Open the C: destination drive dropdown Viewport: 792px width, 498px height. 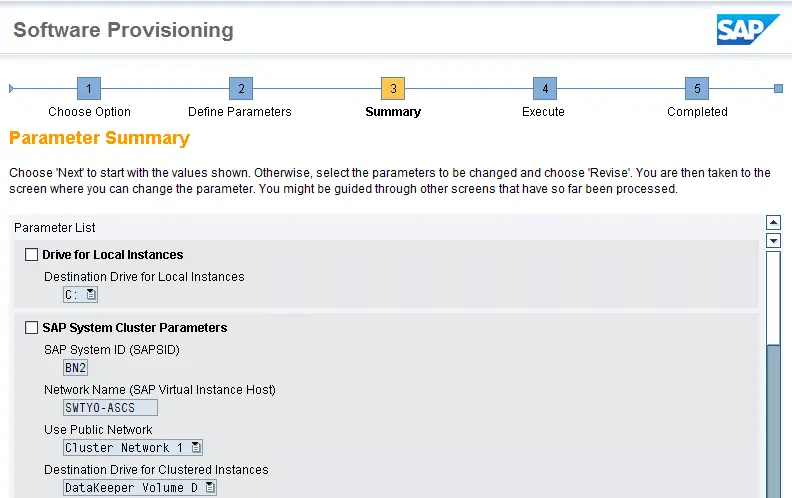91,294
